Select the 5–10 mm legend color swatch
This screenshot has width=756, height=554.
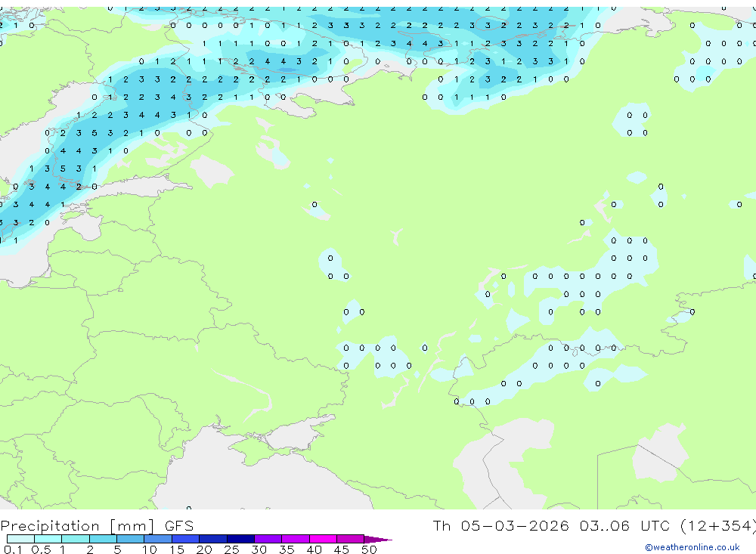(x=131, y=539)
